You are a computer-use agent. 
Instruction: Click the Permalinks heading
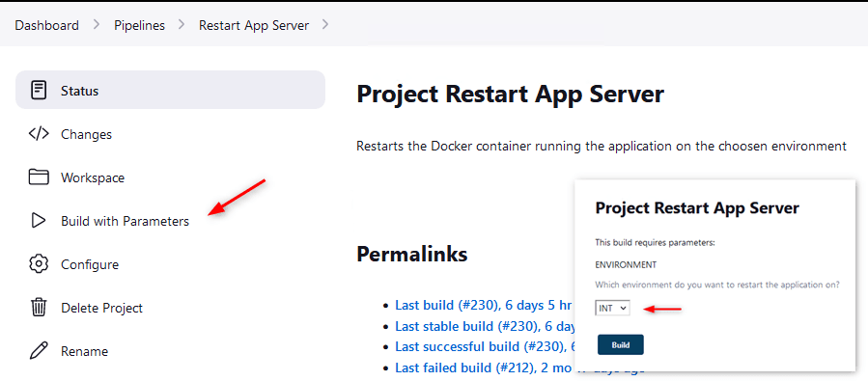tap(412, 254)
